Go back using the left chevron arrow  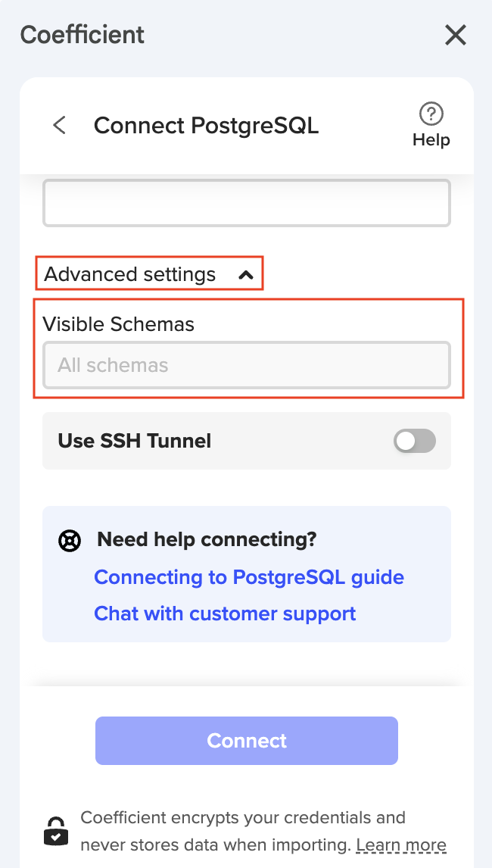[60, 125]
